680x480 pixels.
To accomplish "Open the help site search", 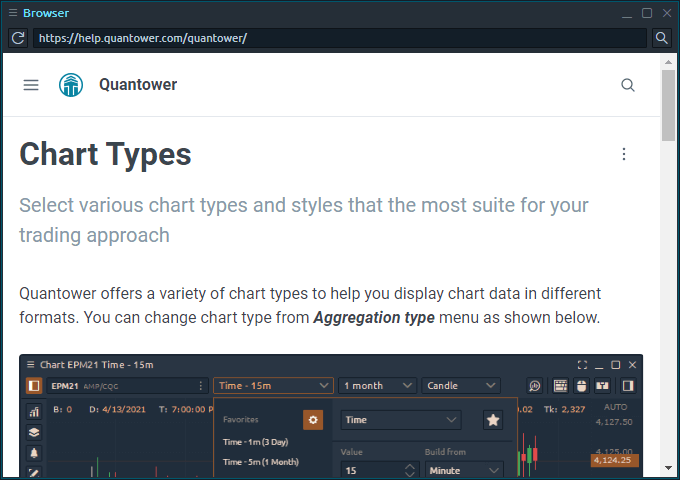I will [628, 85].
